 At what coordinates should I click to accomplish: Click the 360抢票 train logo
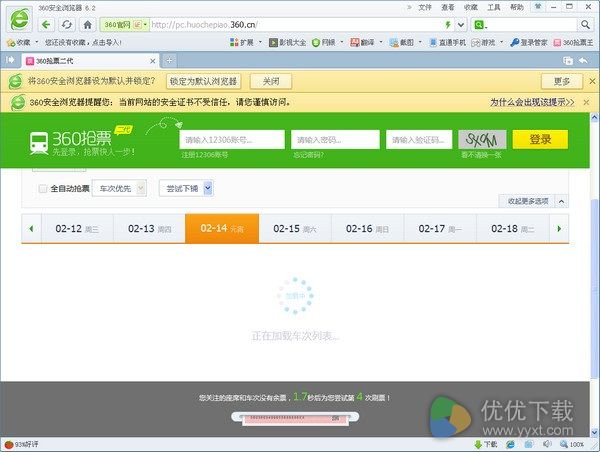[x=39, y=143]
